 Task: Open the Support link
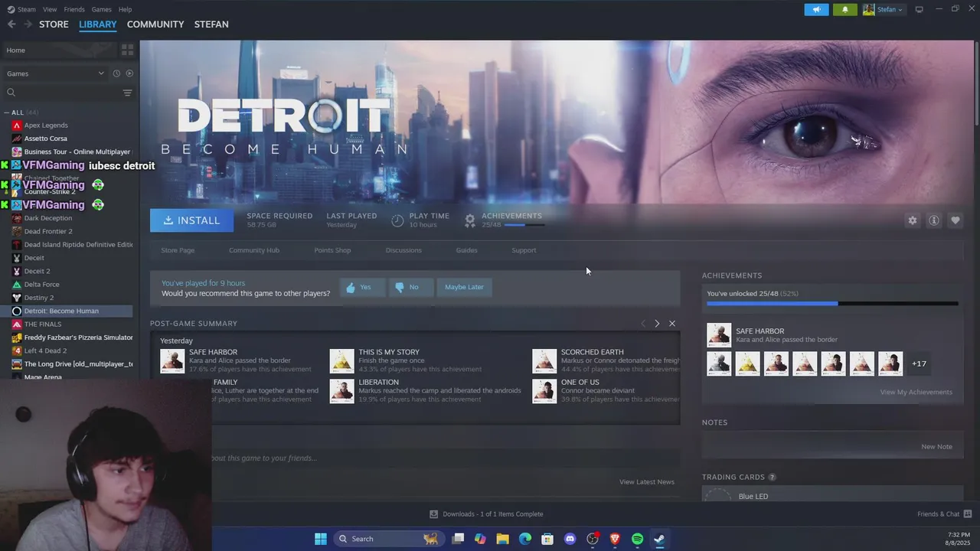click(x=524, y=250)
